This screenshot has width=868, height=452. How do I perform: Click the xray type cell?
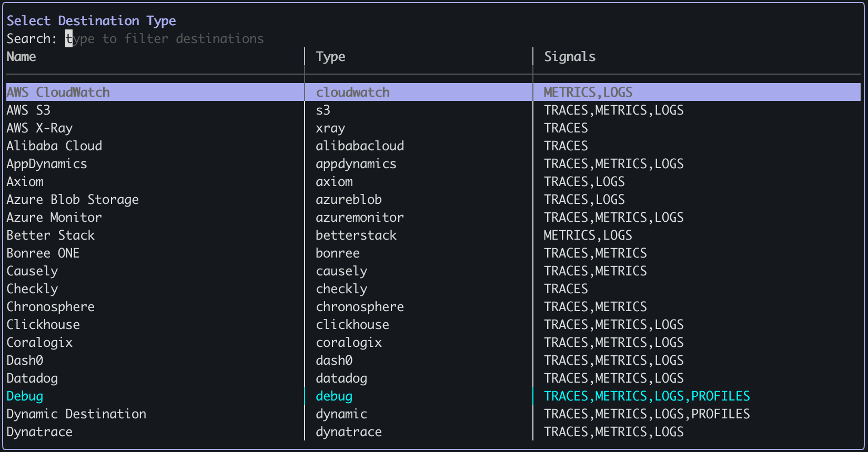point(330,128)
